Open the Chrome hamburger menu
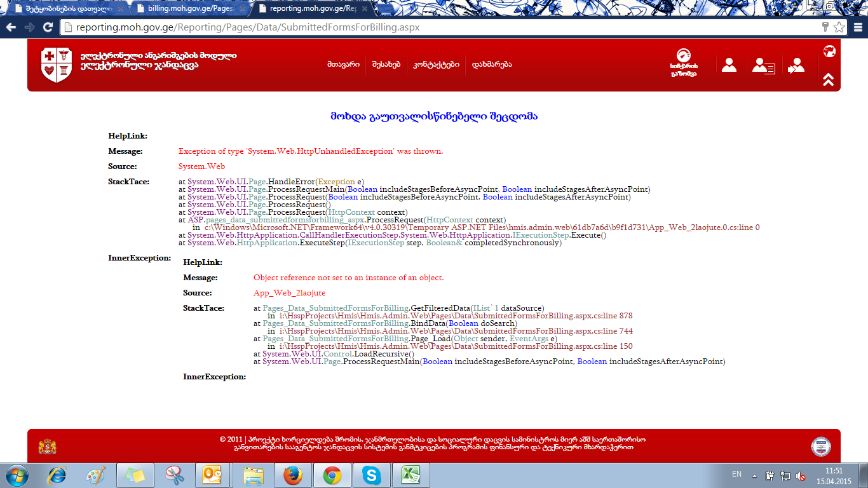The height and width of the screenshot is (488, 868). pos(857,27)
